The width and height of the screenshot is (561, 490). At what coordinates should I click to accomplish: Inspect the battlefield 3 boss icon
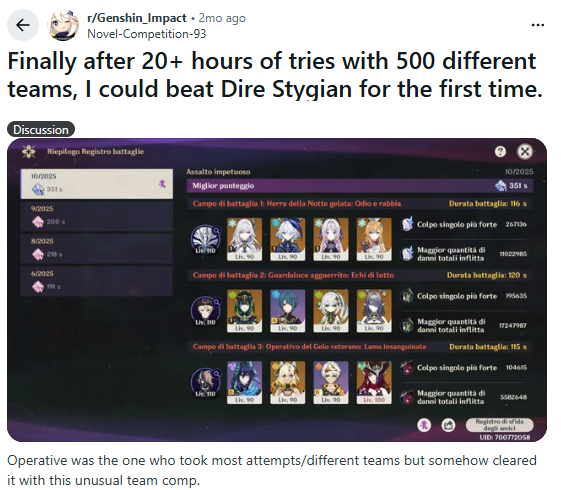[x=205, y=383]
